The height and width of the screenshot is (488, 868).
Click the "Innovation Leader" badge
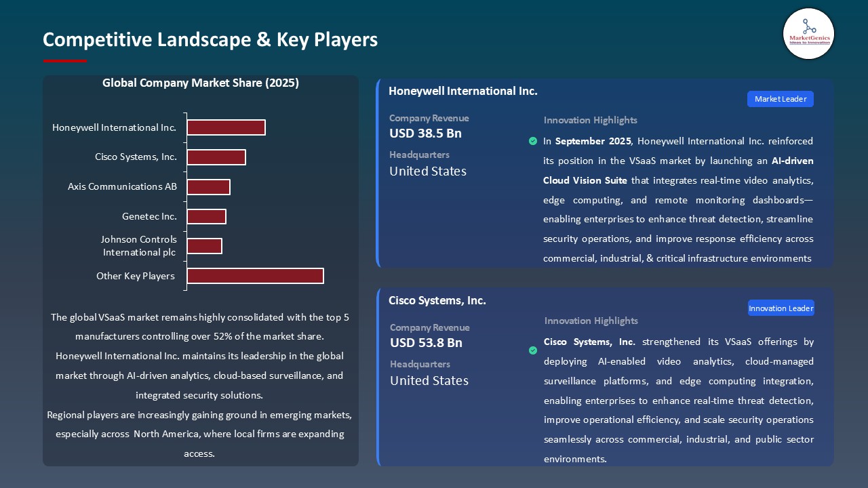781,307
